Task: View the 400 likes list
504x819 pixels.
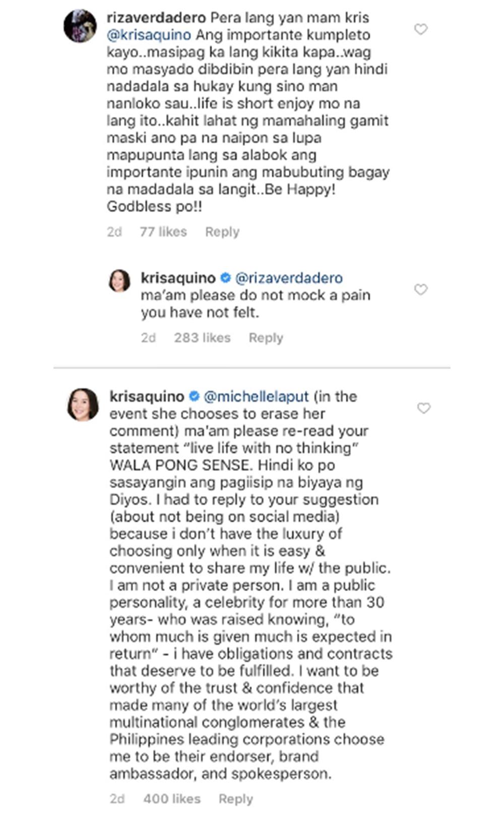Action: [172, 799]
